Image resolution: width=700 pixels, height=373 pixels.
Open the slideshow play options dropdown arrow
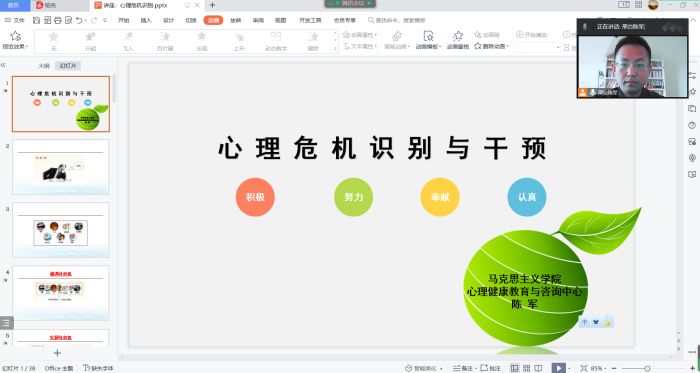pos(569,369)
